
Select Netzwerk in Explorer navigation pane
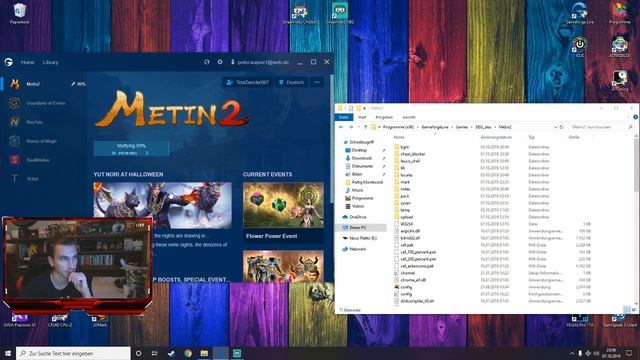click(358, 249)
